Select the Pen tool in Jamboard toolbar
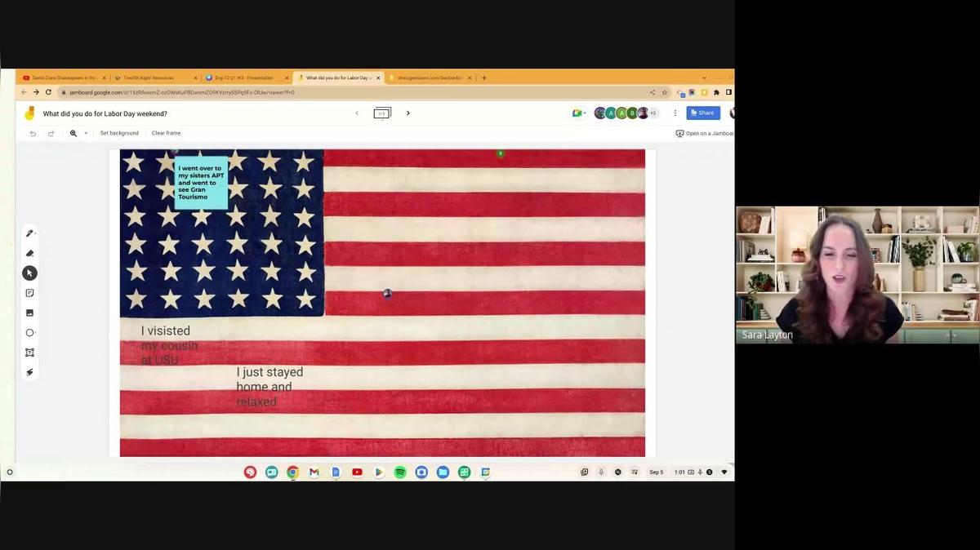The height and width of the screenshot is (550, 980). point(29,233)
